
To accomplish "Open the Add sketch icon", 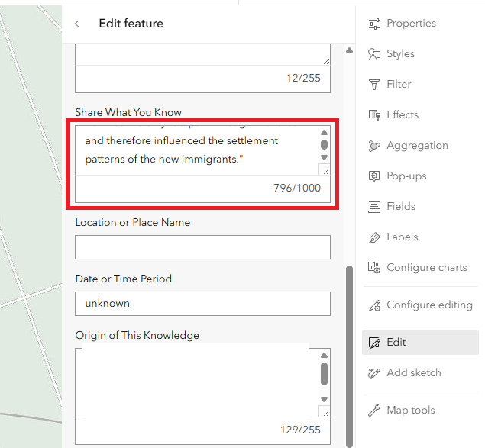I will [374, 373].
